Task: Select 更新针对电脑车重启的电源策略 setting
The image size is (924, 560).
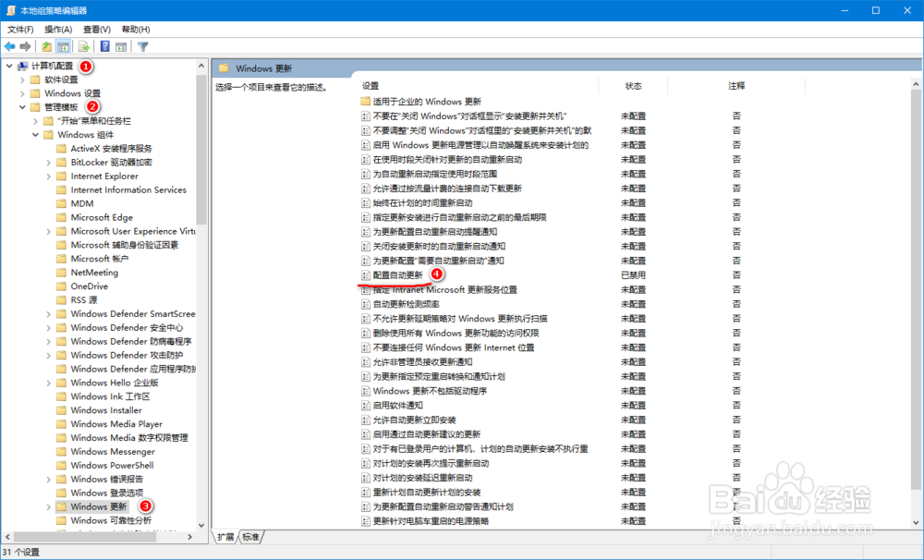Action: 431,521
